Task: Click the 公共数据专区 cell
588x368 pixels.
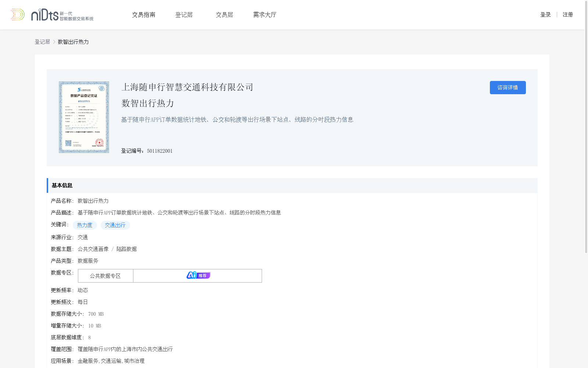Action: (x=105, y=276)
